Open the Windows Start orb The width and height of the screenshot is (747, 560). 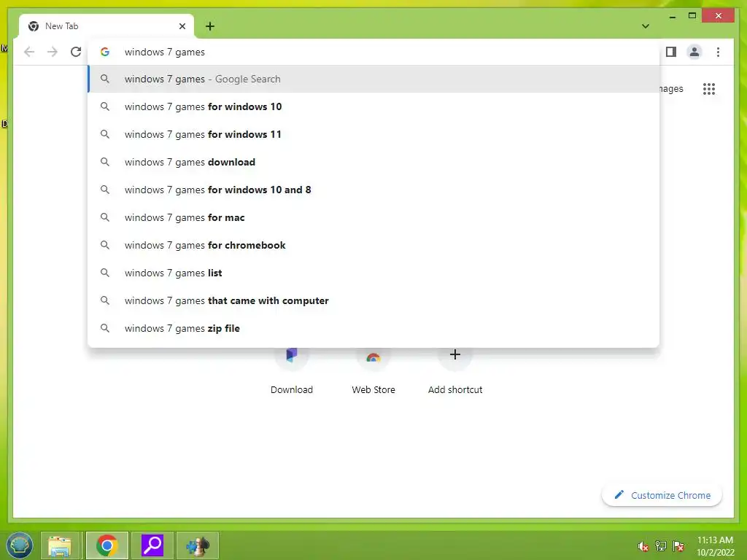pos(20,545)
